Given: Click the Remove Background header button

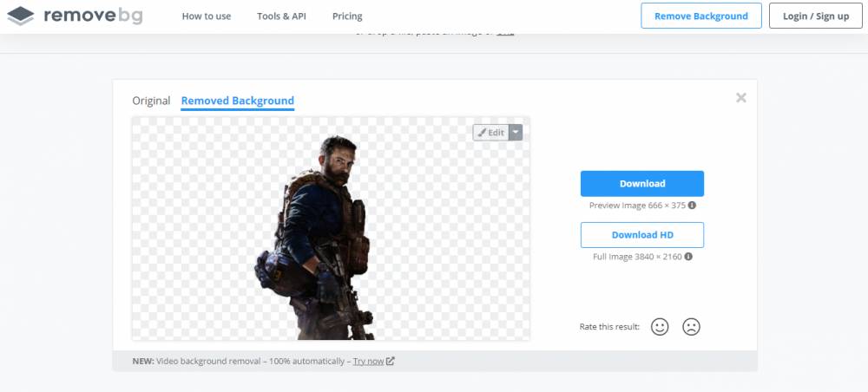Looking at the screenshot, I should pos(700,16).
